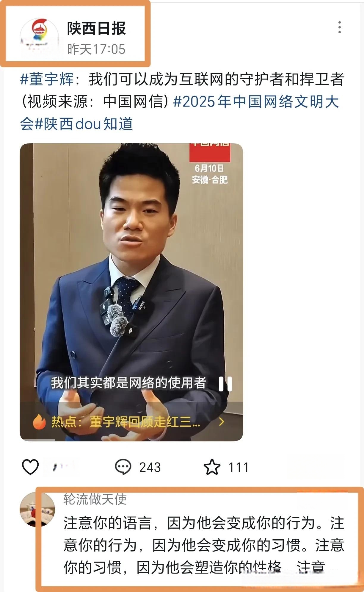Tap the heart like icon
Image resolution: width=364 pixels, height=592 pixels.
[x=30, y=467]
